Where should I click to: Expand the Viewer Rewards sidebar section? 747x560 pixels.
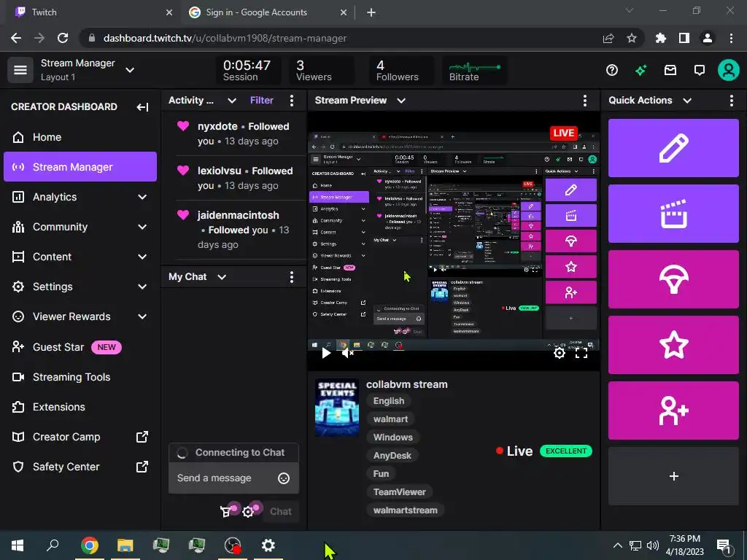tap(142, 316)
